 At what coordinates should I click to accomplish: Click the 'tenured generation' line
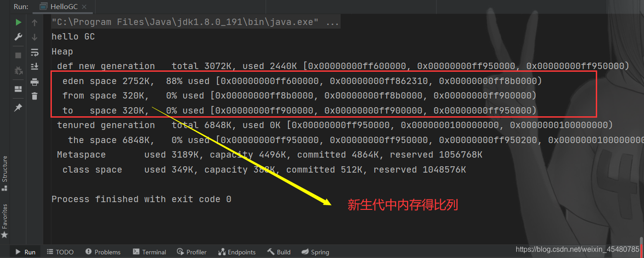335,125
